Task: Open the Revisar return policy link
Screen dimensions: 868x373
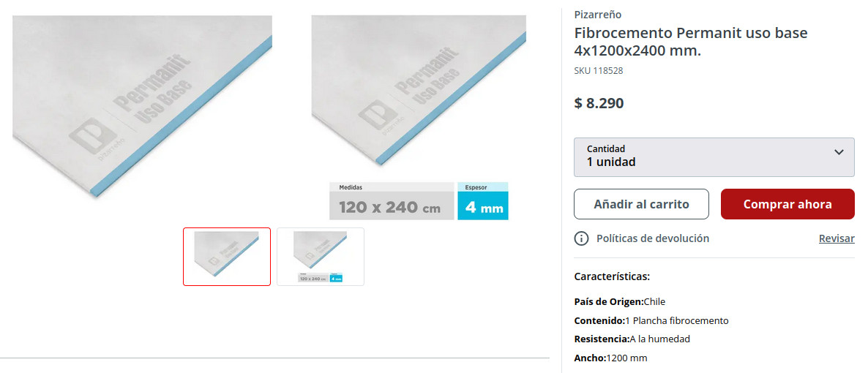Action: [837, 238]
